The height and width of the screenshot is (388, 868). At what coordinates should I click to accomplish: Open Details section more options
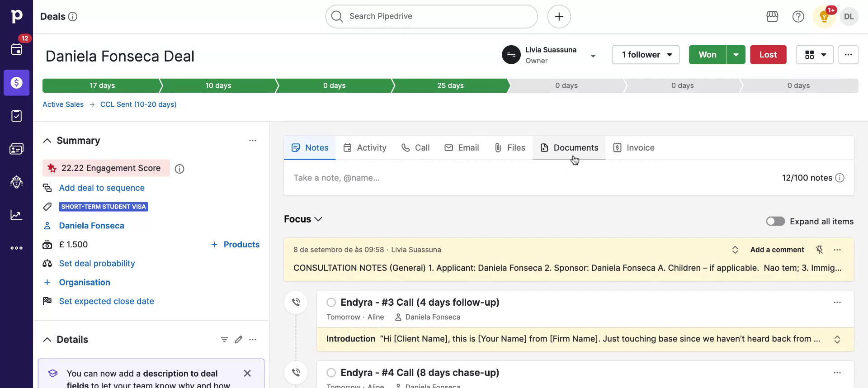click(253, 340)
